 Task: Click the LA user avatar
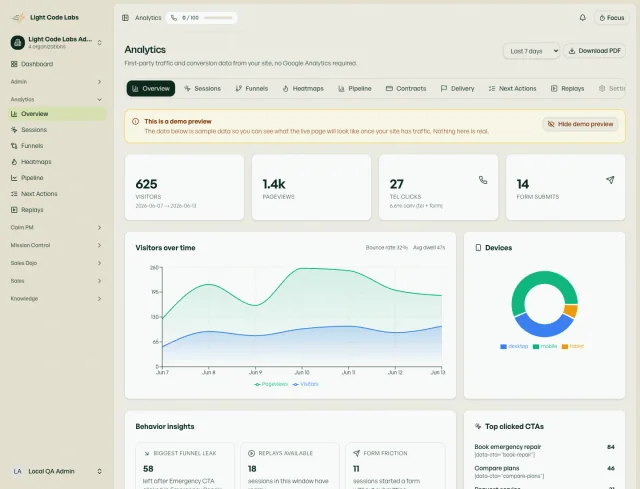(18, 471)
